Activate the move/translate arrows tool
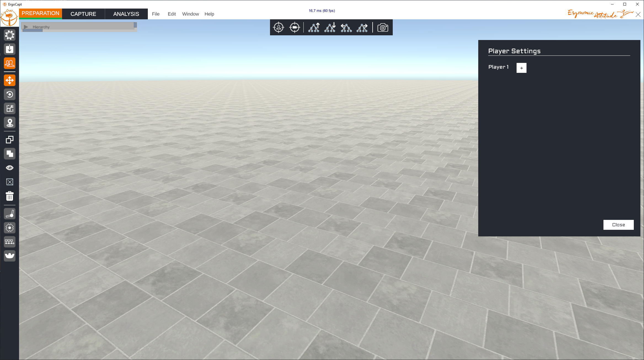The height and width of the screenshot is (360, 644). pyautogui.click(x=10, y=80)
